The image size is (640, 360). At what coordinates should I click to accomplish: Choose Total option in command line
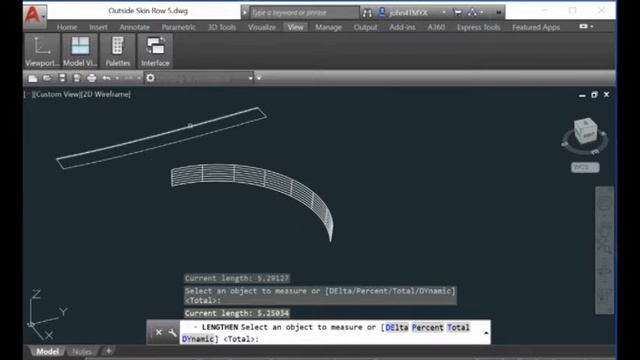point(458,327)
